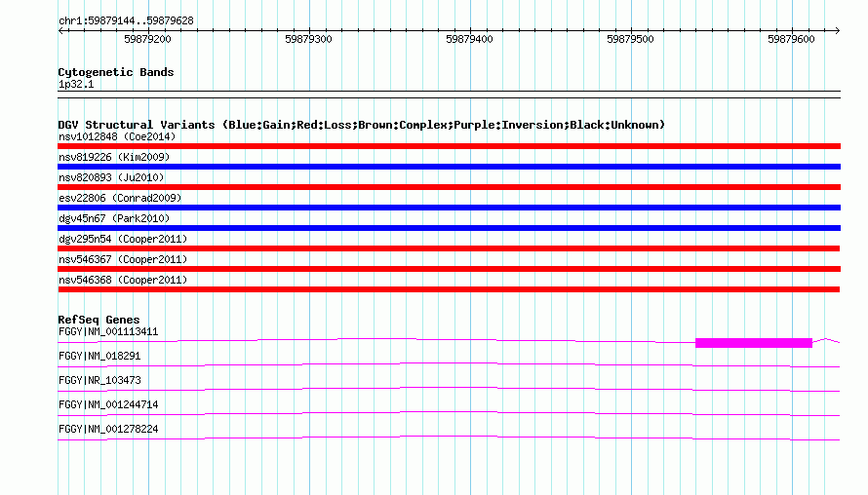868x495 pixels.
Task: Click the red bar for nsv820893
Action: (449, 187)
